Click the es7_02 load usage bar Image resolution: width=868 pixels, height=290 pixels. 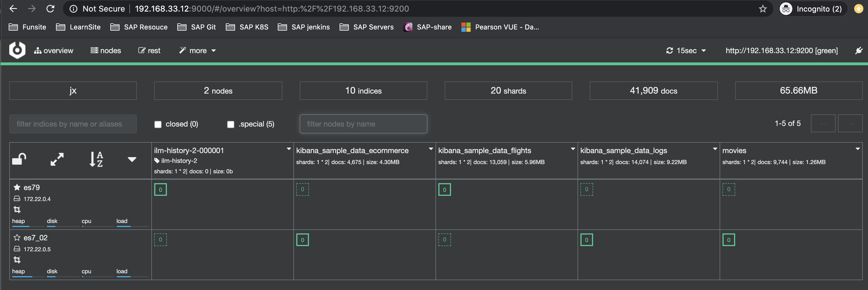click(133, 276)
